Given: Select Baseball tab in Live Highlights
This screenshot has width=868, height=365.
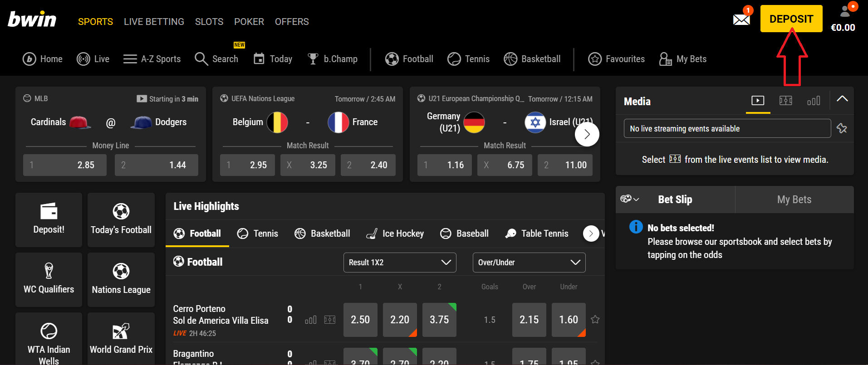Looking at the screenshot, I should [465, 234].
